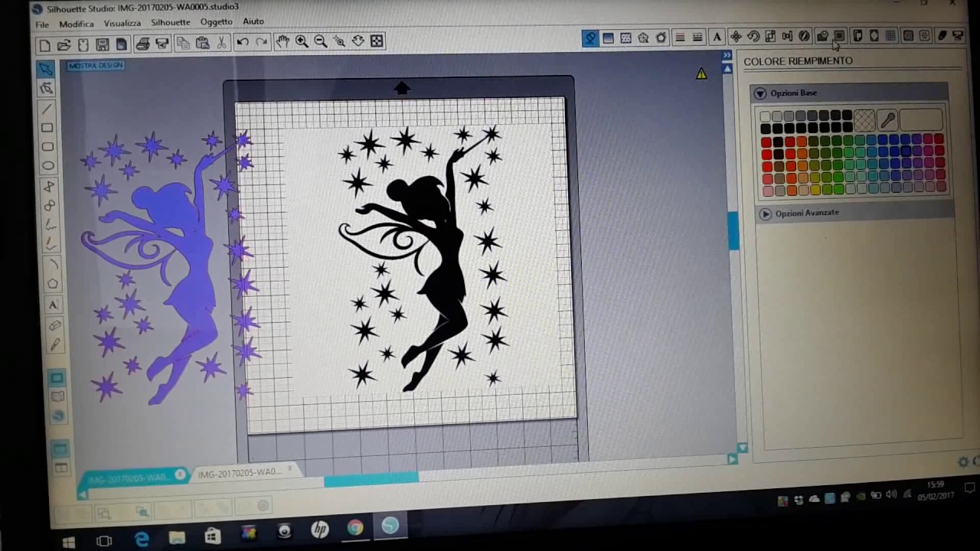Open the Silhouette menu

coord(170,23)
